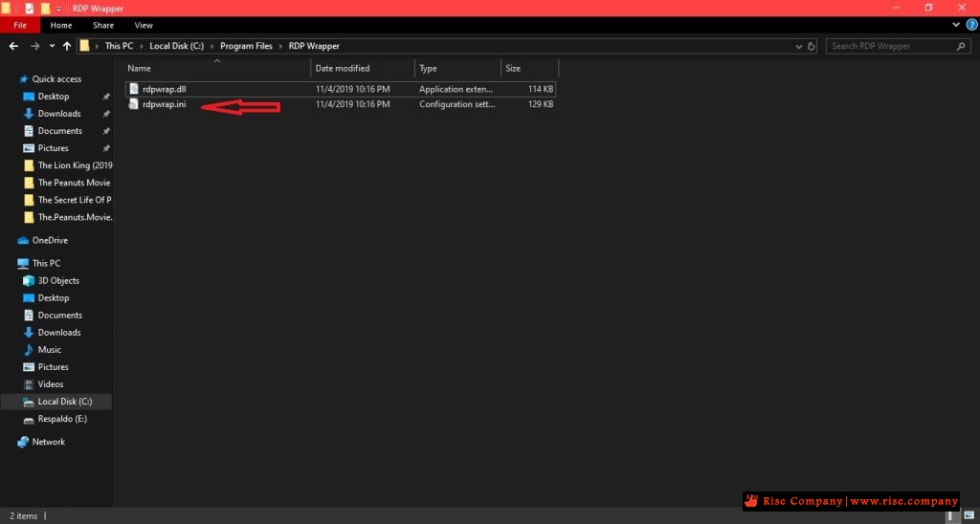
Task: Click Local Disk (C:) breadcrumb segment
Action: (x=177, y=46)
